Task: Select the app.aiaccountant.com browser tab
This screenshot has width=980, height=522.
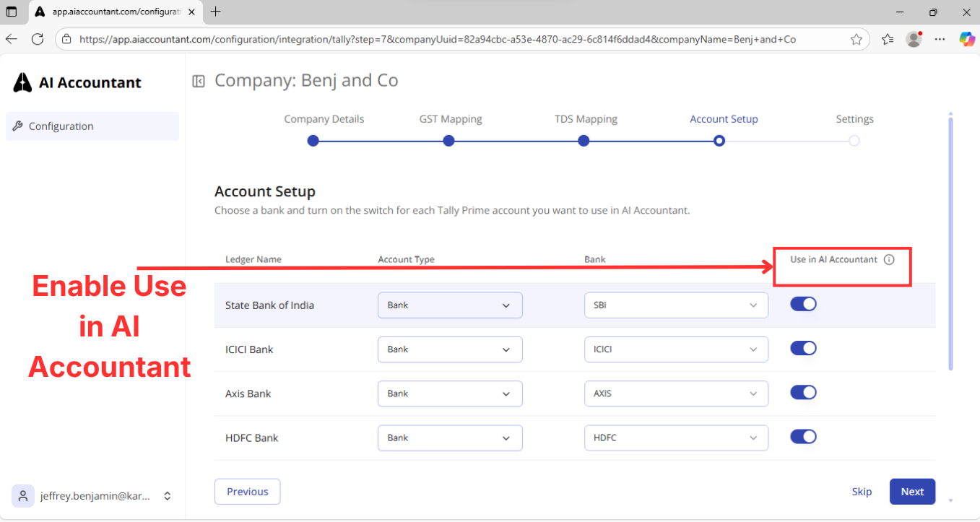Action: coord(116,12)
